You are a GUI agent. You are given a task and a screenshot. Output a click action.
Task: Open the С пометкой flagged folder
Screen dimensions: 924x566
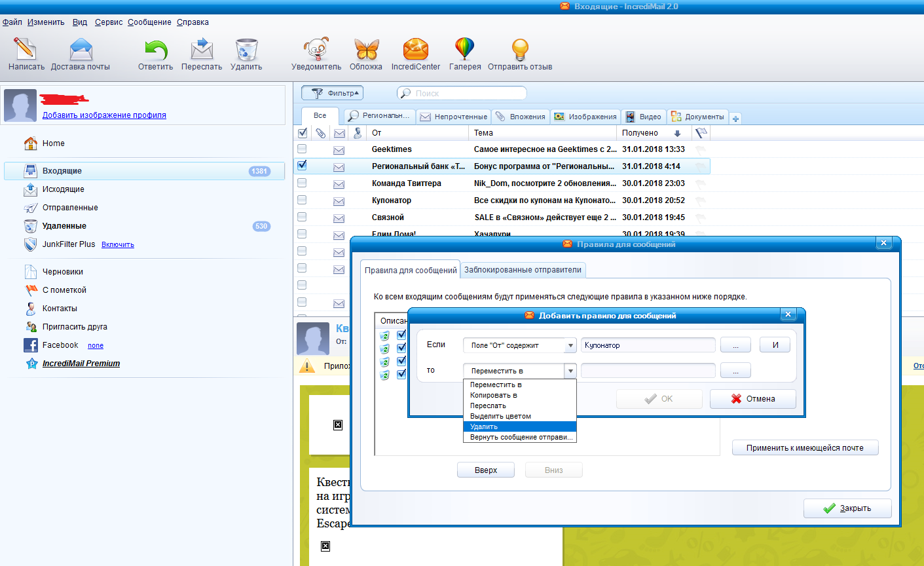[x=64, y=290]
